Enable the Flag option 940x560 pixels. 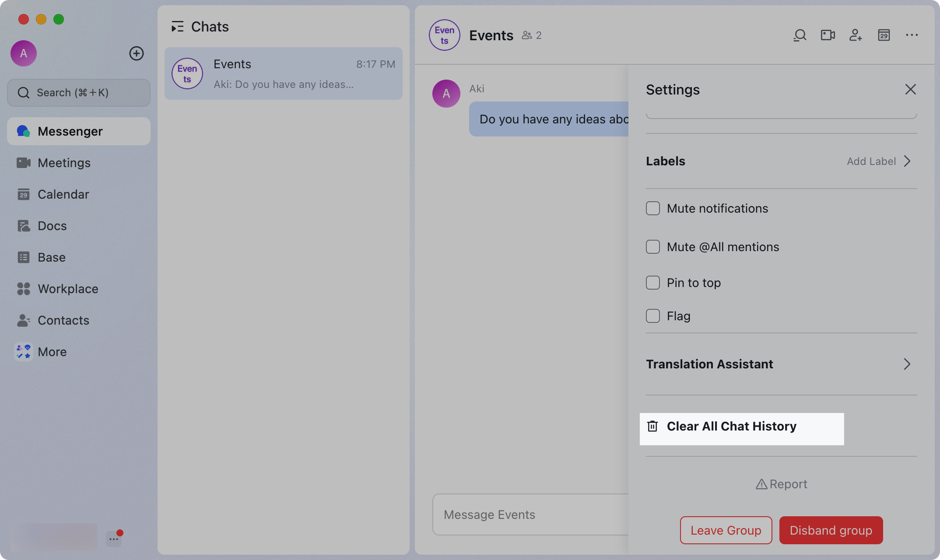pyautogui.click(x=652, y=316)
